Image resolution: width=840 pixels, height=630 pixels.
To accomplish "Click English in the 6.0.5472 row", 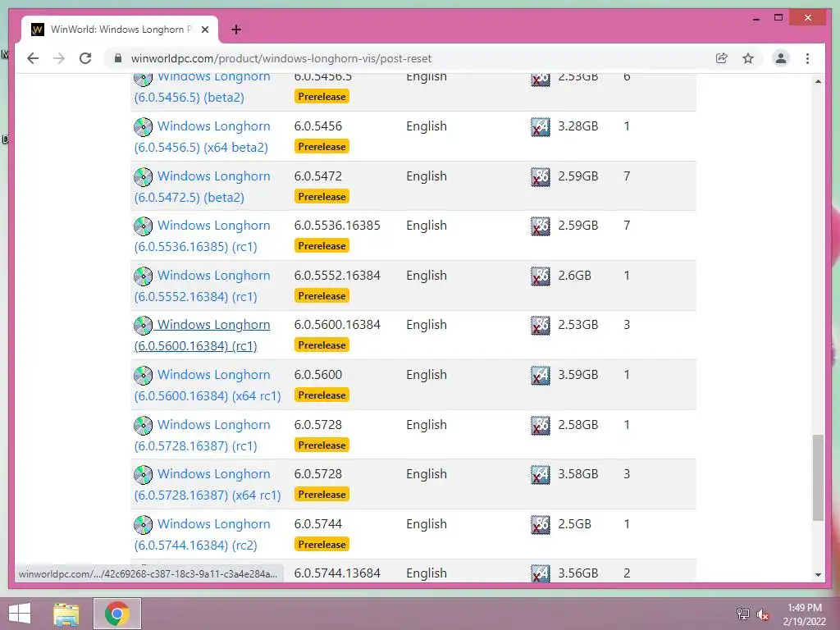I will click(x=427, y=176).
